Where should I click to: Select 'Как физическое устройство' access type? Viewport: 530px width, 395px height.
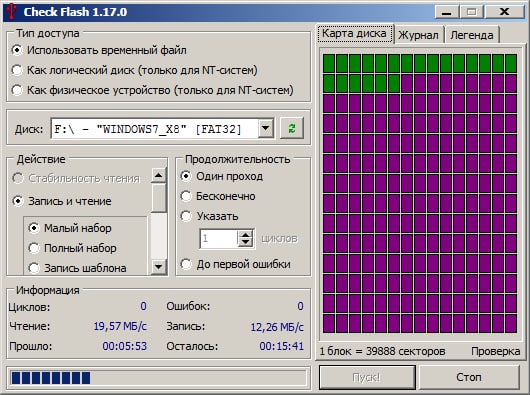[x=152, y=90]
